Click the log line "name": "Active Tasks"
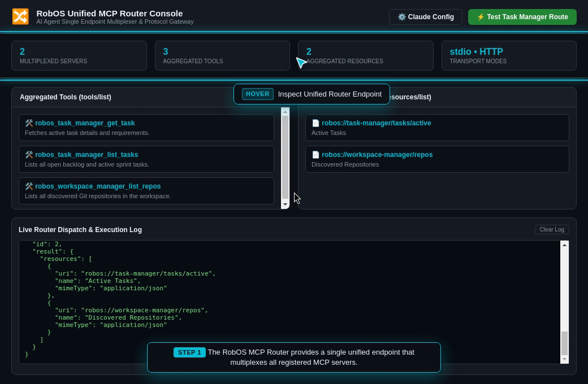Viewport: 588px width, 384px height. [98, 281]
